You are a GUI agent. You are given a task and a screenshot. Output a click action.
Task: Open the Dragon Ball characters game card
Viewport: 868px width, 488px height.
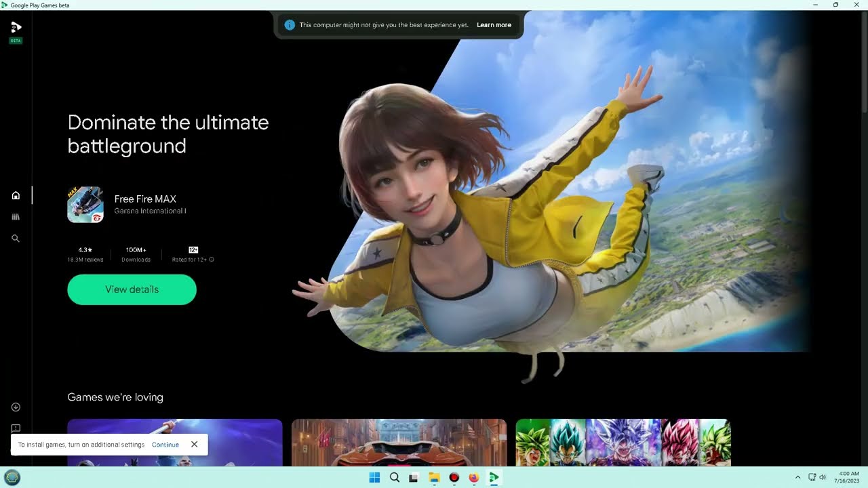coord(623,443)
